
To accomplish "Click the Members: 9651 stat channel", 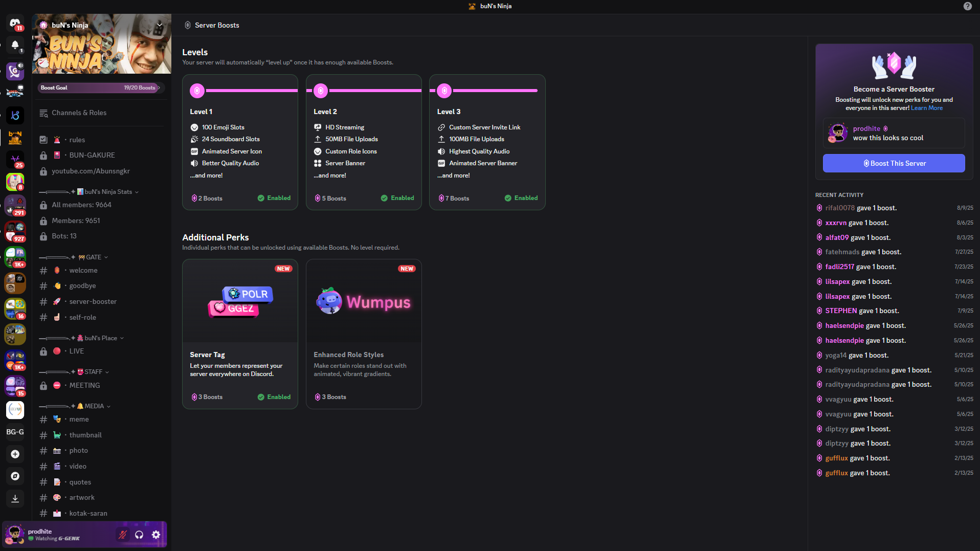I will click(x=101, y=221).
